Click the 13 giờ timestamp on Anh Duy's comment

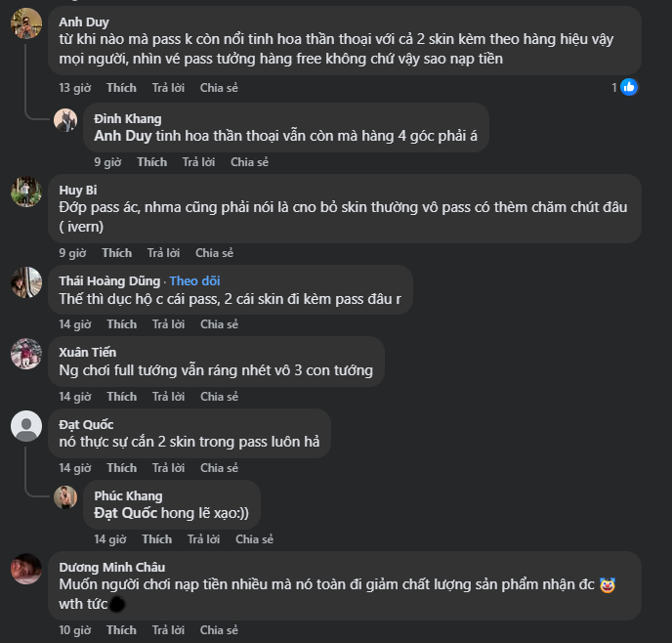coord(74,88)
